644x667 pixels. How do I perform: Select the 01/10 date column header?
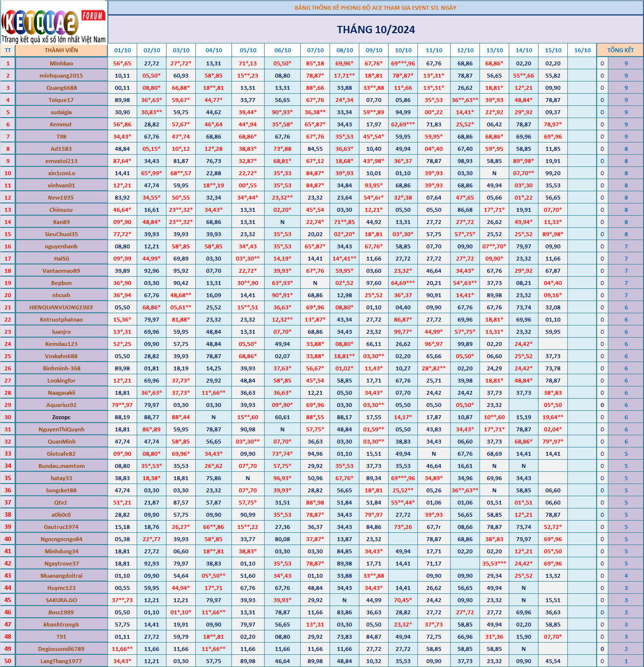click(123, 50)
